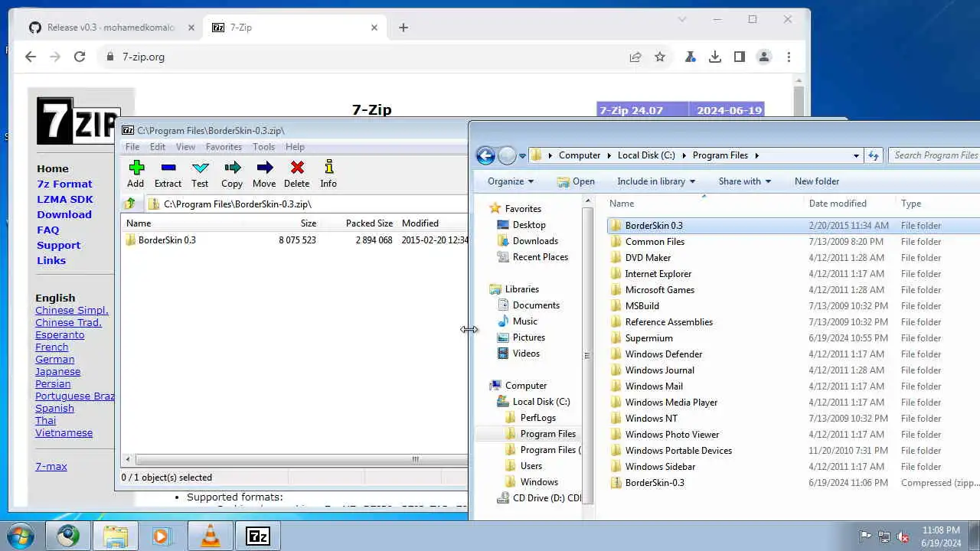Refresh the Explorer Program Files location
This screenshot has width=980, height=551.
(x=874, y=155)
